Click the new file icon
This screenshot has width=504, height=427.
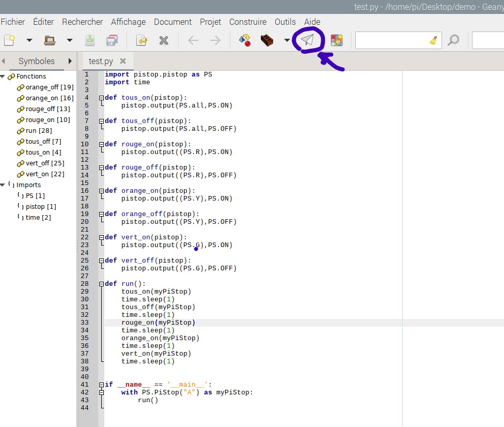[10, 40]
